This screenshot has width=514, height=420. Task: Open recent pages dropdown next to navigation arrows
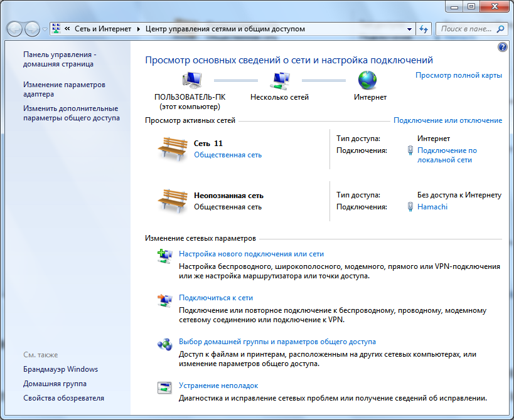[x=45, y=29]
